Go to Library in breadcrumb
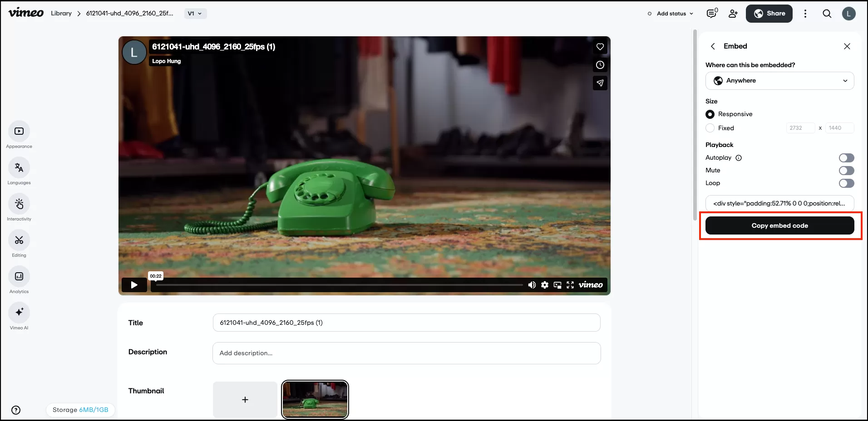 61,13
